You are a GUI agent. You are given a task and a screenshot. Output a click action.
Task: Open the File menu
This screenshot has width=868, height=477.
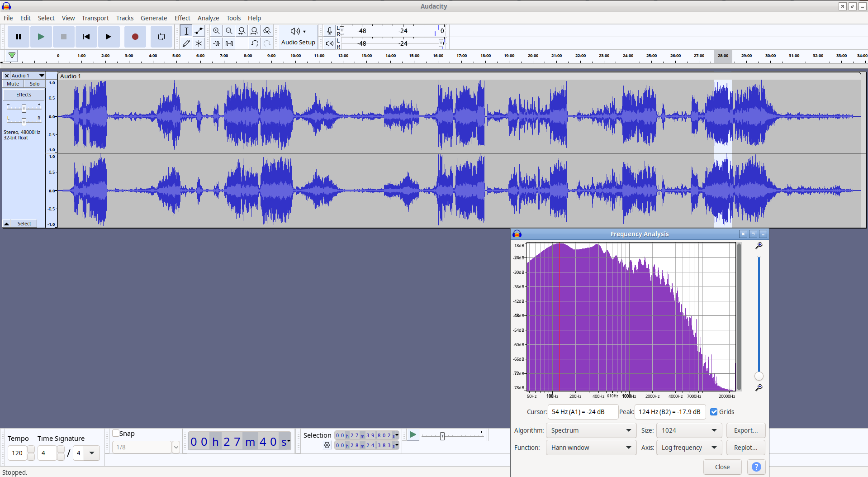point(8,18)
